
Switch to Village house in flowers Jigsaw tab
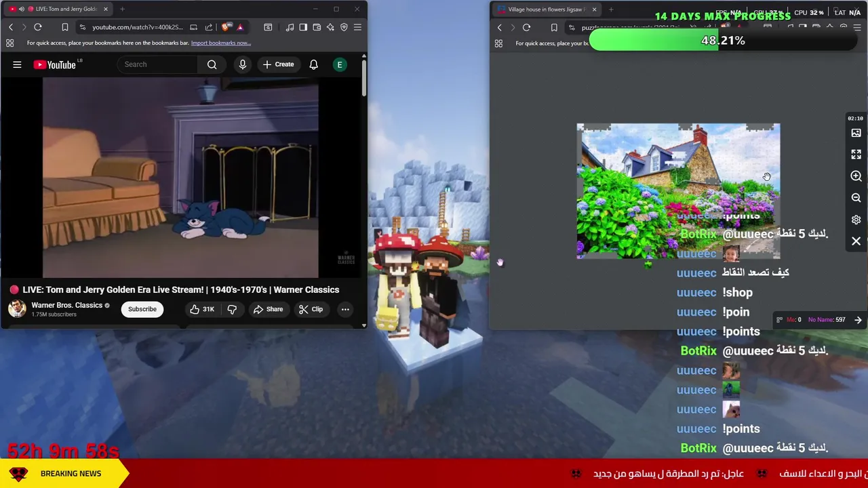[546, 9]
